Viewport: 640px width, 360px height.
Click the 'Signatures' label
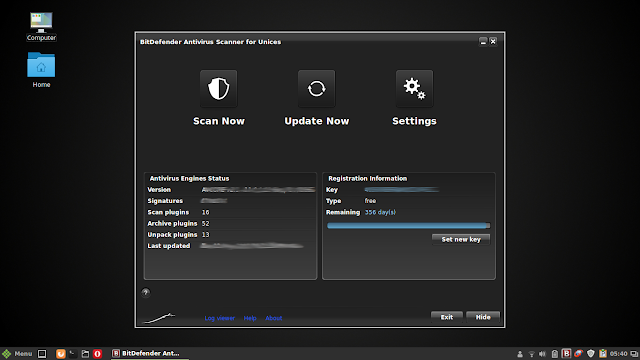pos(165,201)
